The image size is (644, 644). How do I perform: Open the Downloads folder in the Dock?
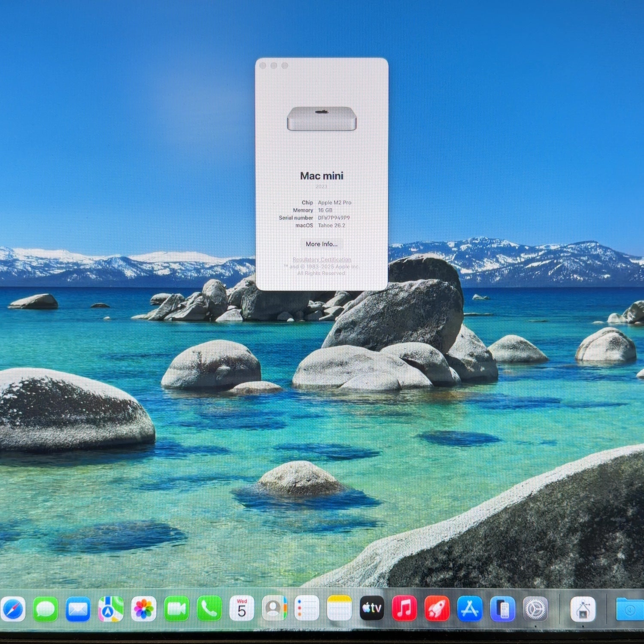[630, 609]
